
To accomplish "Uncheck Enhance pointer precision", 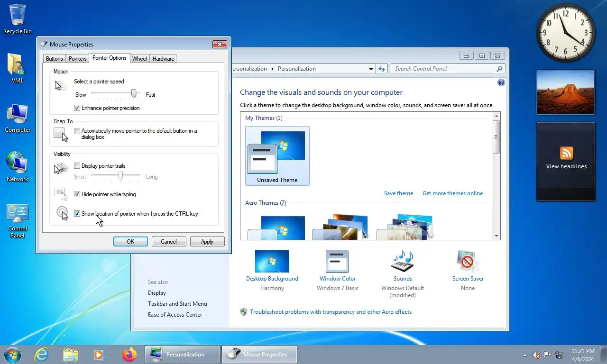I will coord(77,108).
